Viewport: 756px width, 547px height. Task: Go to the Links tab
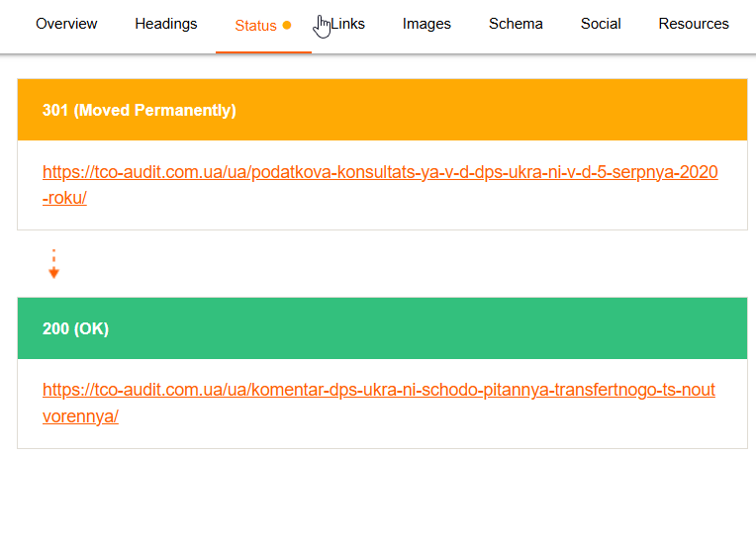[x=347, y=24]
